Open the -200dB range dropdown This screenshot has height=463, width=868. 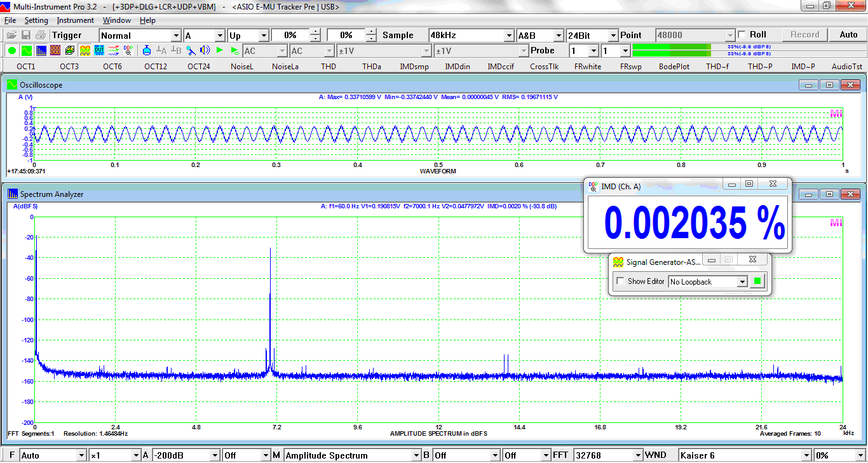point(186,455)
